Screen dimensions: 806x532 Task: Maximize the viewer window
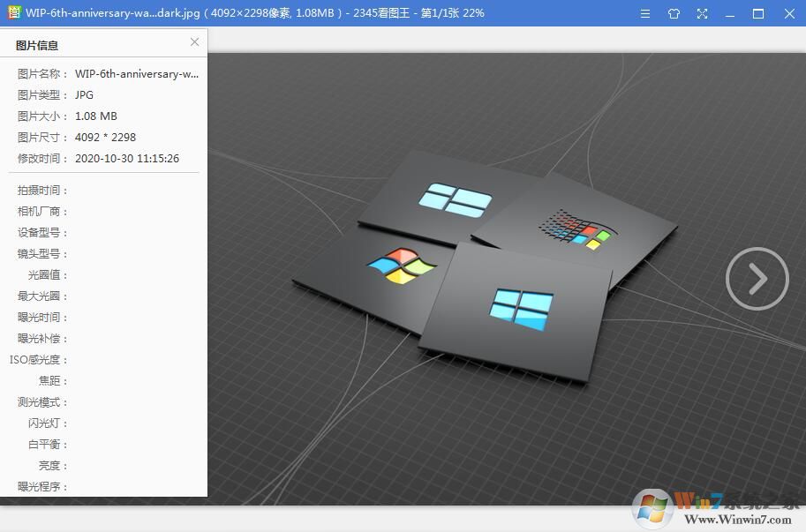pyautogui.click(x=758, y=13)
